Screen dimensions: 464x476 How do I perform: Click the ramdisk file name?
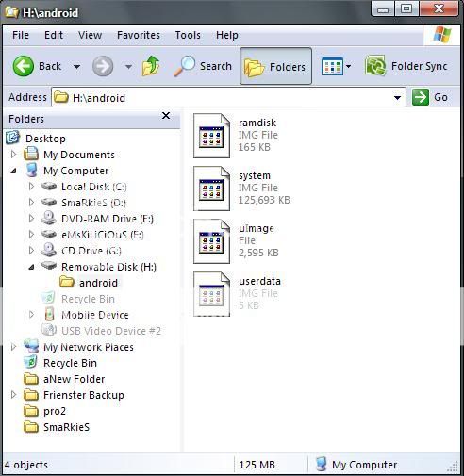click(257, 123)
